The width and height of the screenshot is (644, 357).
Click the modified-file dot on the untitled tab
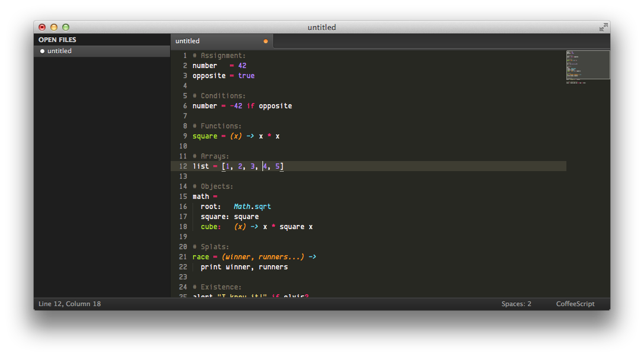(x=265, y=41)
